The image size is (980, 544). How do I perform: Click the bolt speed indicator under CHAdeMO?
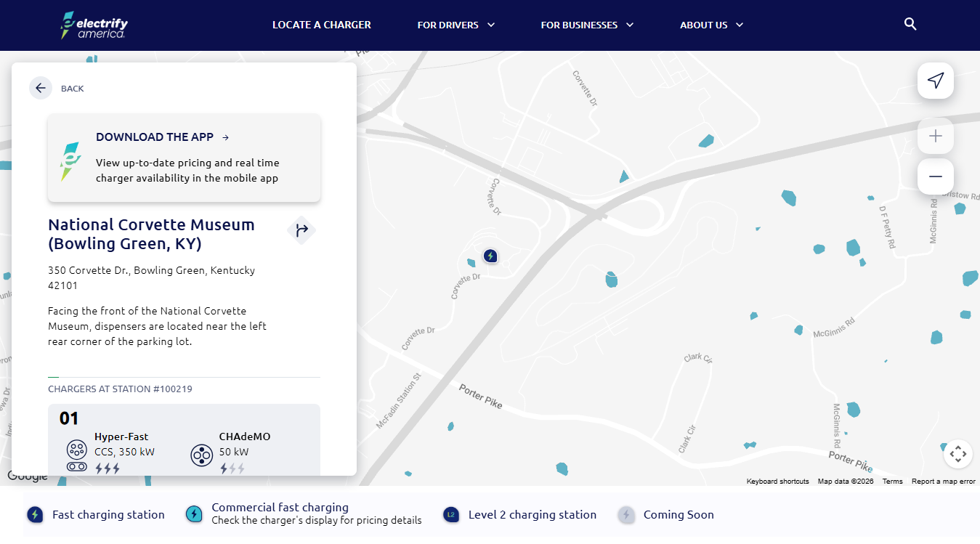tap(232, 468)
